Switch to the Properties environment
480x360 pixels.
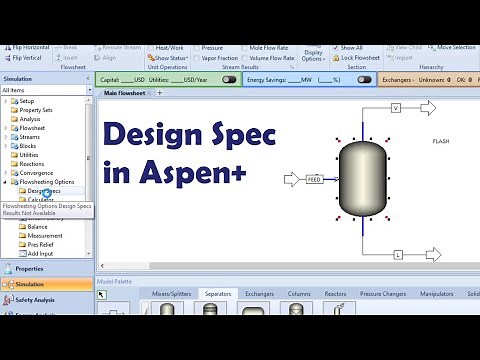[47, 269]
